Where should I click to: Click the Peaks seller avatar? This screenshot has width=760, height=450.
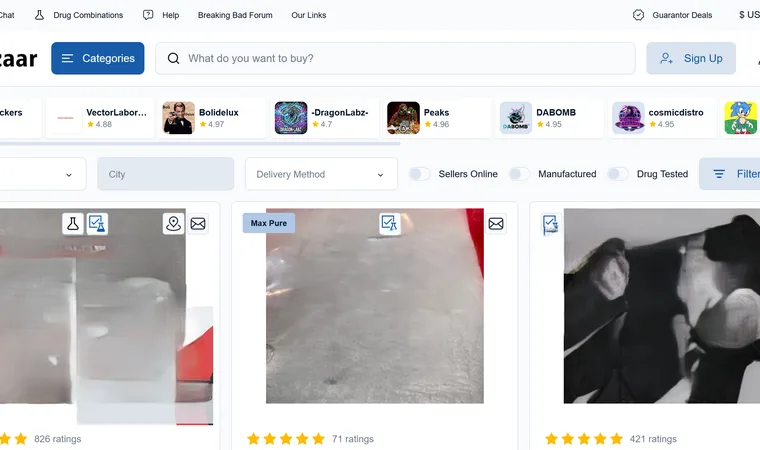(x=403, y=118)
